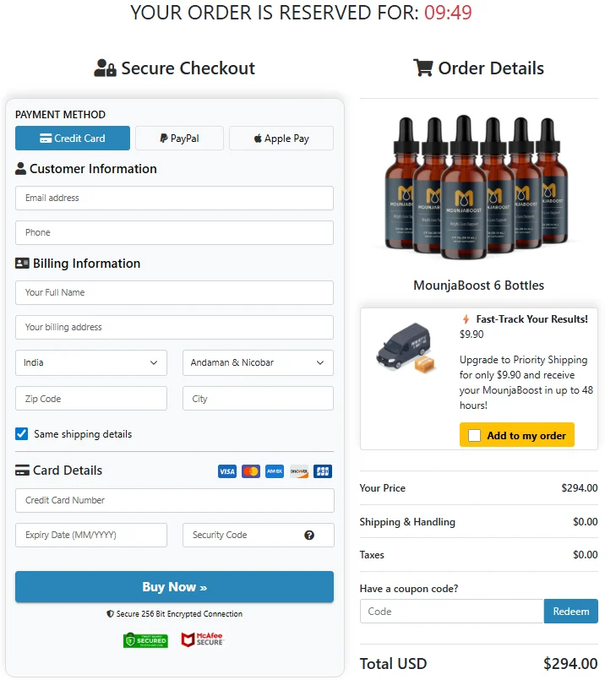Select the JCB card icon

[x=322, y=471]
